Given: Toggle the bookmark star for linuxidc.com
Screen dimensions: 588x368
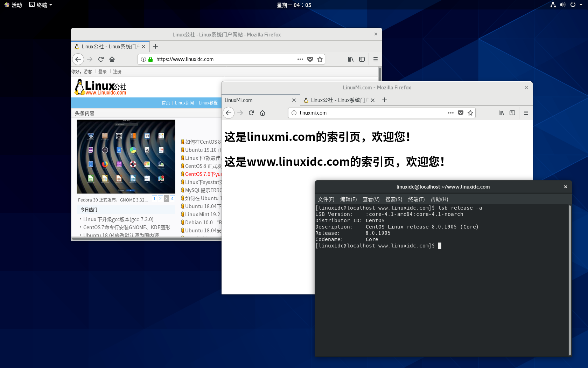Looking at the screenshot, I should [320, 59].
